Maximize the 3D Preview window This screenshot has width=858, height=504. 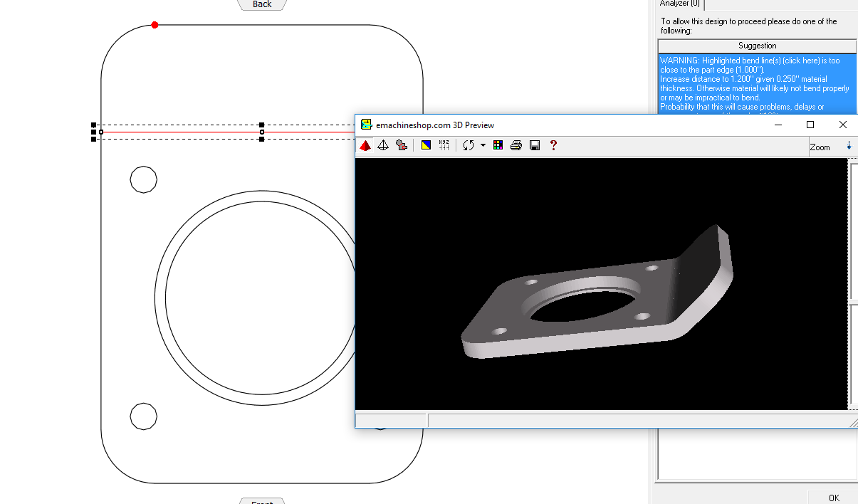click(x=810, y=125)
